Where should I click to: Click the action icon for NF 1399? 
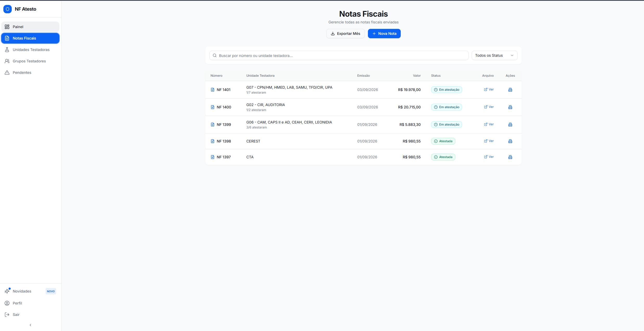click(510, 125)
